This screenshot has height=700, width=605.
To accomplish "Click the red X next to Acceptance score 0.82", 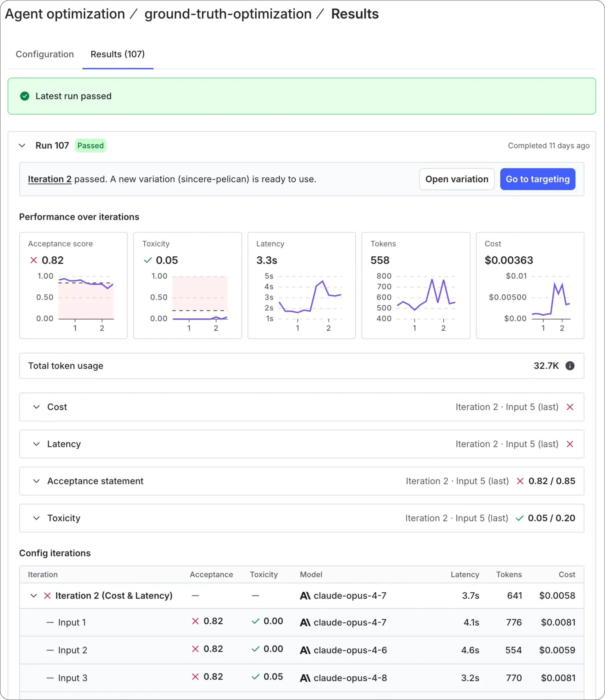I will [33, 260].
